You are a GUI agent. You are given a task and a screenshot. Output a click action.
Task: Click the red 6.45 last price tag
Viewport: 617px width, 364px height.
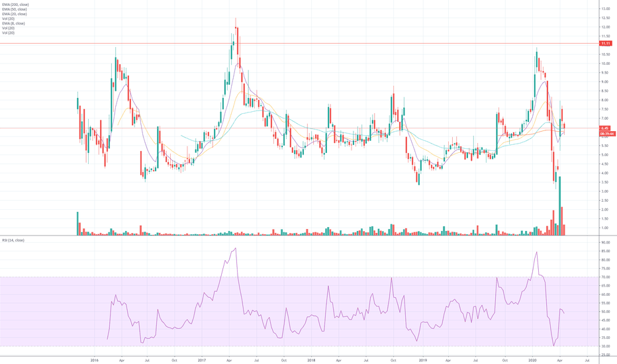(605, 128)
